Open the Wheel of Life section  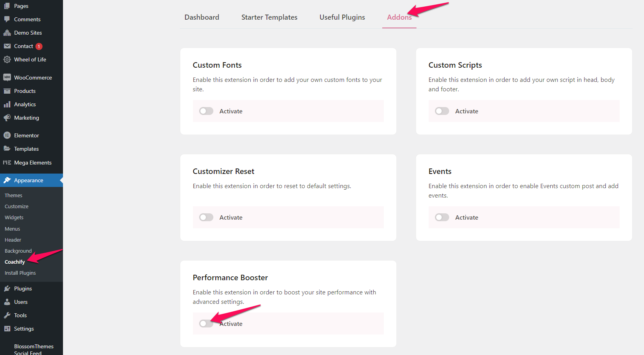(30, 59)
